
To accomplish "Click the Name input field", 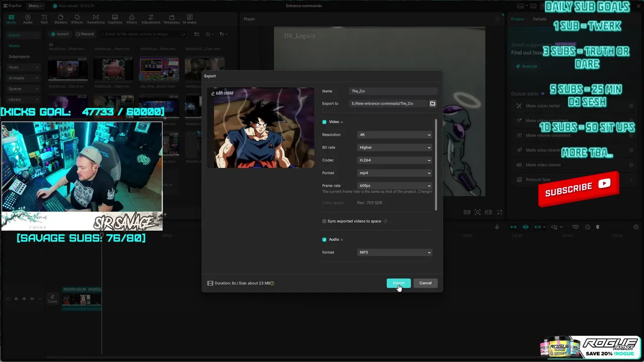I will (x=393, y=91).
